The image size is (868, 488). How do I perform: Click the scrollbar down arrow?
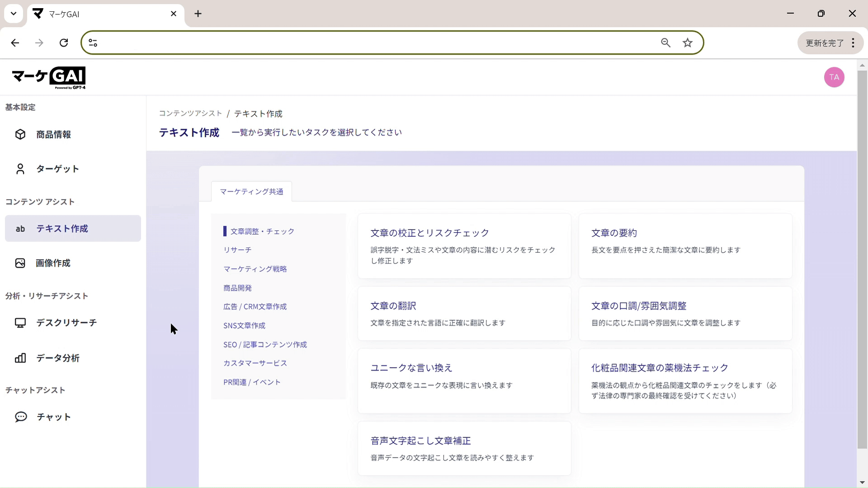[862, 483]
